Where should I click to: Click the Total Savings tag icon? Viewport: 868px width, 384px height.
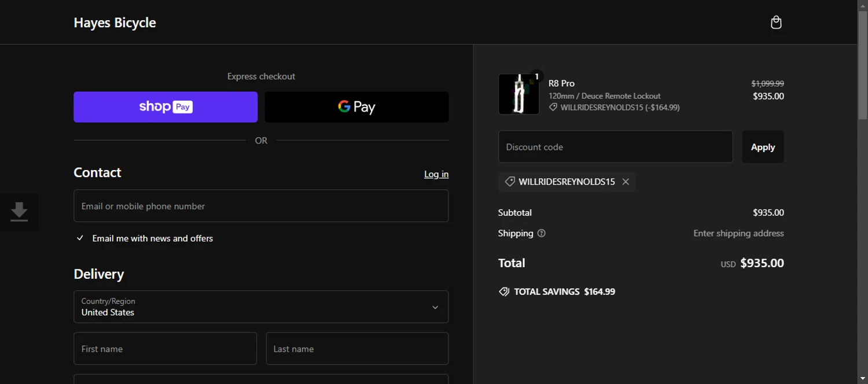coord(504,291)
